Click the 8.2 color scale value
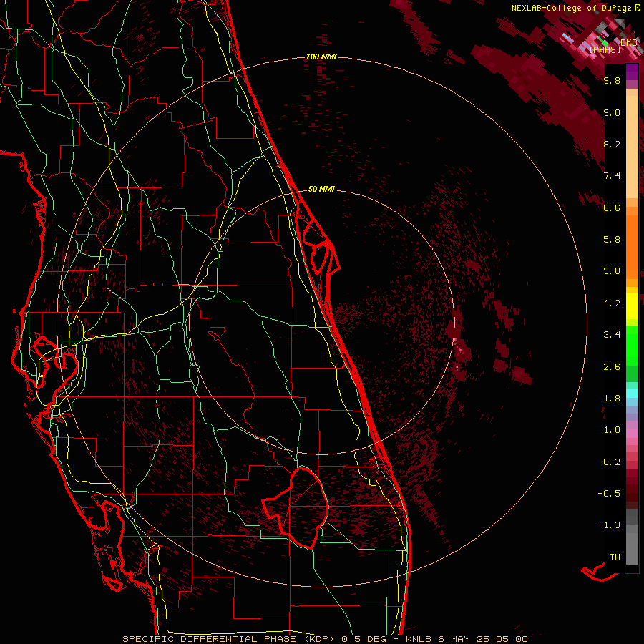Screen dimensions: 644x644 (x=612, y=144)
